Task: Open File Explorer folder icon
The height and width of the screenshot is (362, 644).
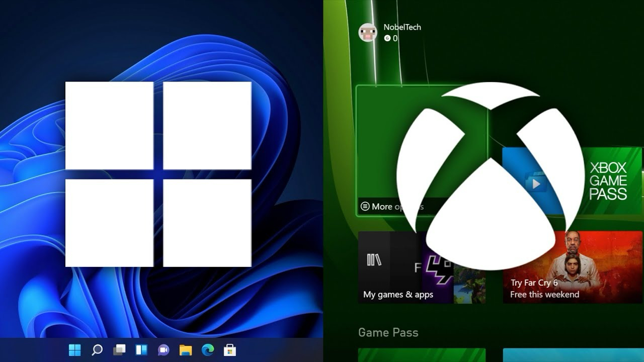Action: tap(186, 350)
